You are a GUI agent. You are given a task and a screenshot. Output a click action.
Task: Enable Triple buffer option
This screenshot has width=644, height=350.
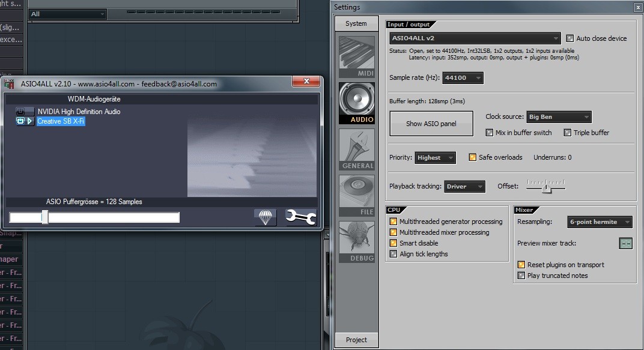pos(567,133)
